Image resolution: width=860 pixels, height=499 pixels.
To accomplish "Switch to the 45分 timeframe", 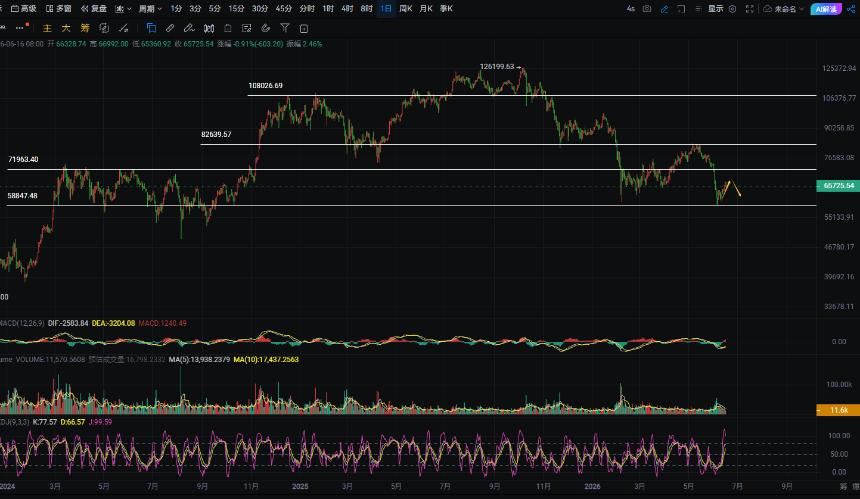I will [284, 9].
